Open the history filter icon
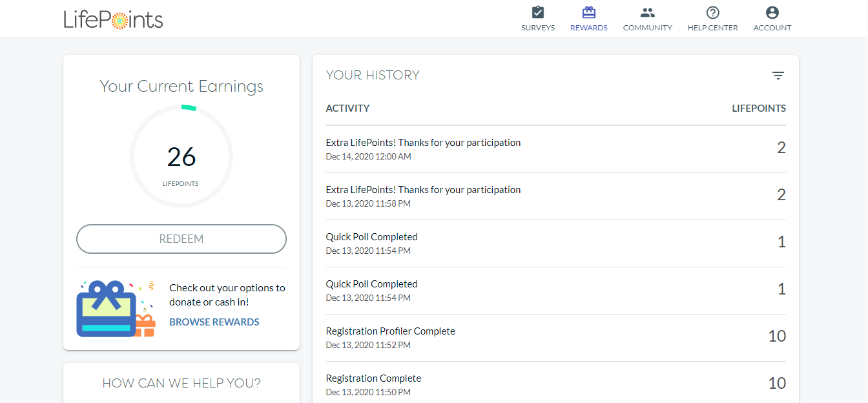The width and height of the screenshot is (868, 403). [x=778, y=76]
